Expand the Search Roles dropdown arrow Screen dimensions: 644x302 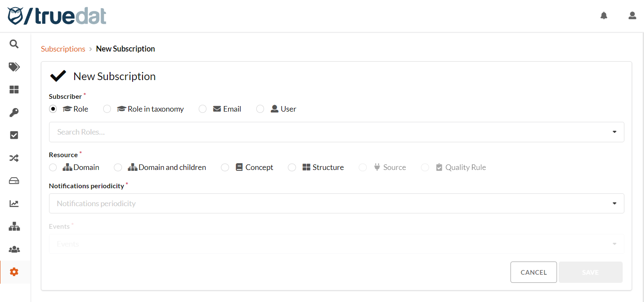[614, 132]
